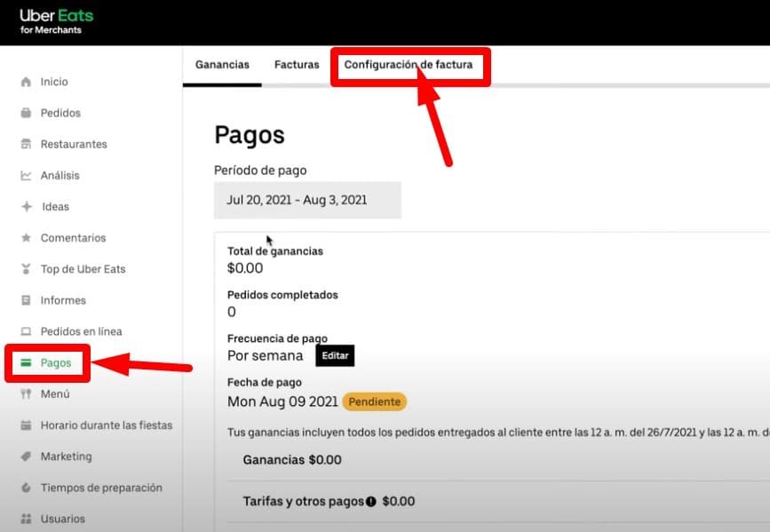Click the Pedidos en línea laptop icon
The image size is (770, 532).
point(26,331)
